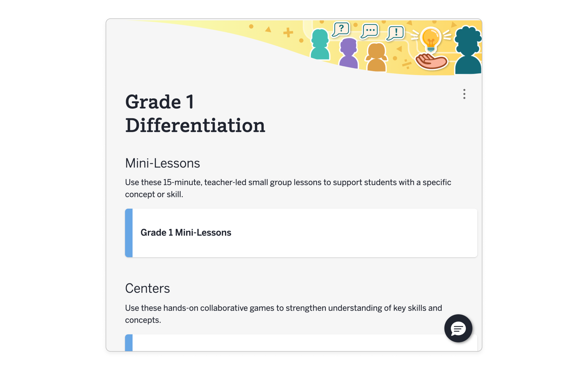Click the Grade 1 Mini-Lessons card

(x=300, y=232)
